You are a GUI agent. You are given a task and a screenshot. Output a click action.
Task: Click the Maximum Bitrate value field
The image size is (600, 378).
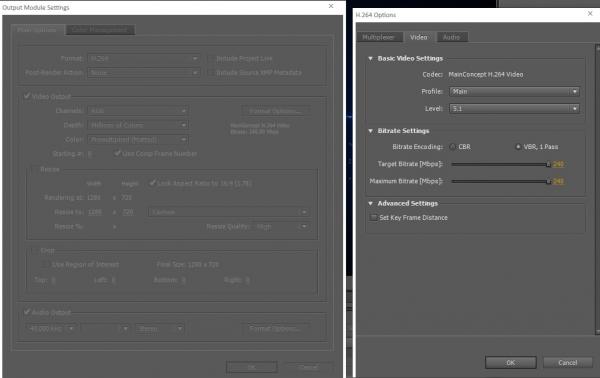click(558, 181)
